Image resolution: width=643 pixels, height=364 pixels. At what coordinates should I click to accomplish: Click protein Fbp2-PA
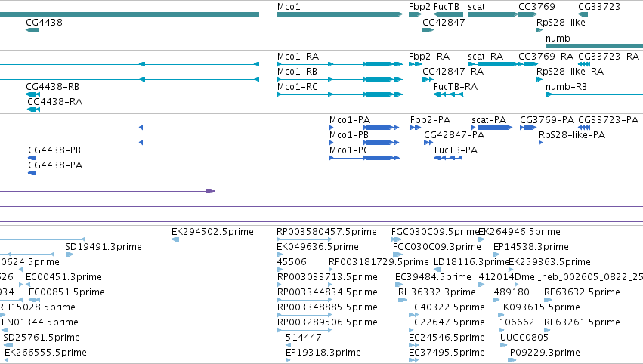pos(430,120)
